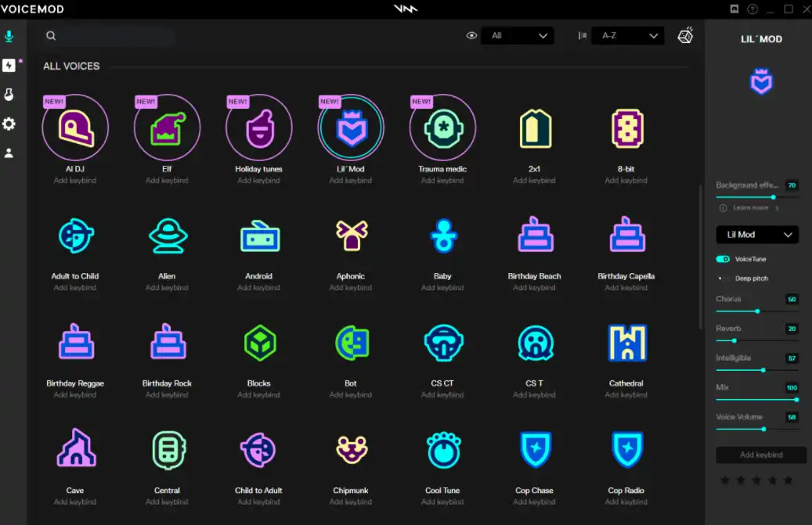Add keybind under AI DJ voice
This screenshot has width=812, height=525.
[x=75, y=181]
